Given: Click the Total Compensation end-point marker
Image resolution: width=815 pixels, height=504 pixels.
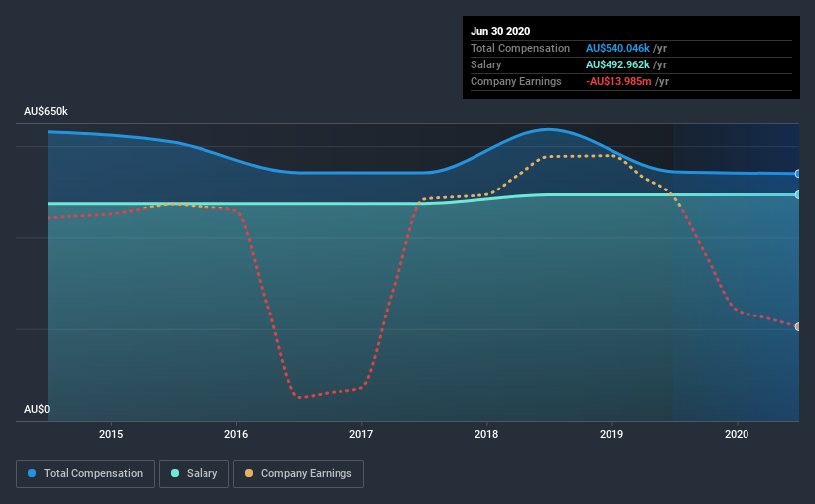Looking at the screenshot, I should (x=797, y=174).
